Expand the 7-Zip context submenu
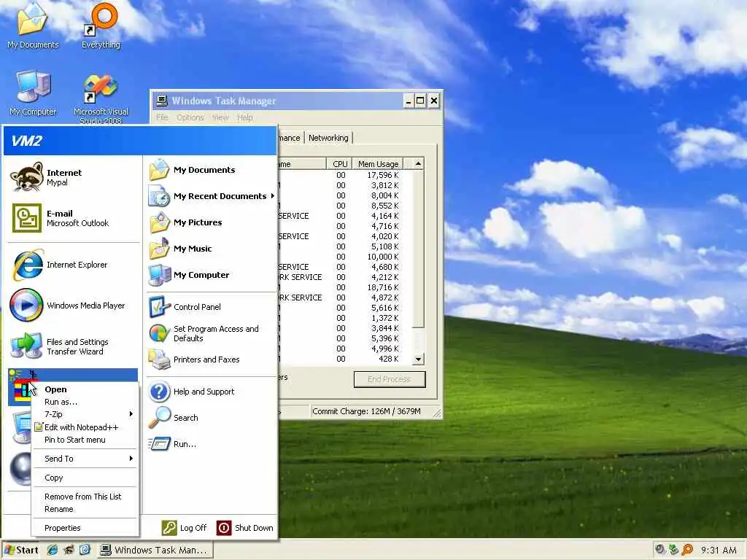747x560 pixels. (x=85, y=414)
